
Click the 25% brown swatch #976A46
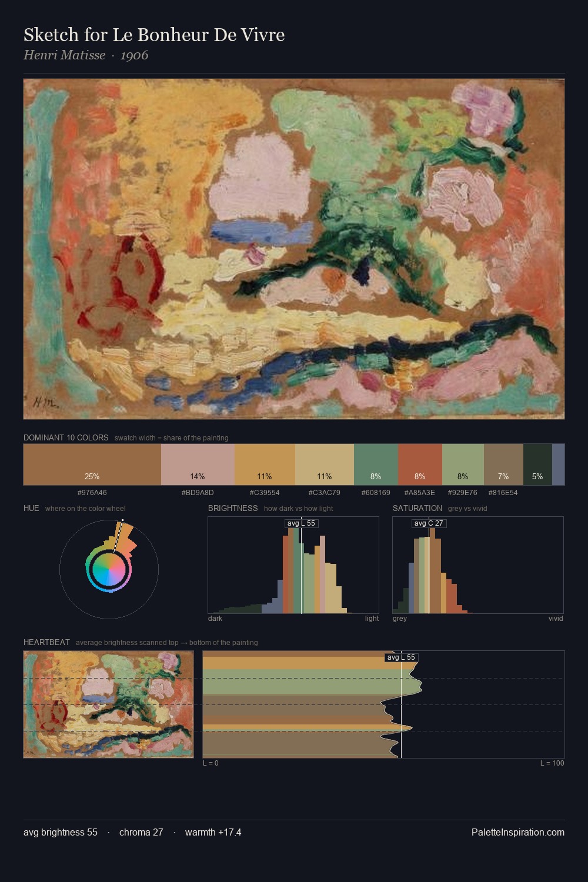[x=92, y=465]
